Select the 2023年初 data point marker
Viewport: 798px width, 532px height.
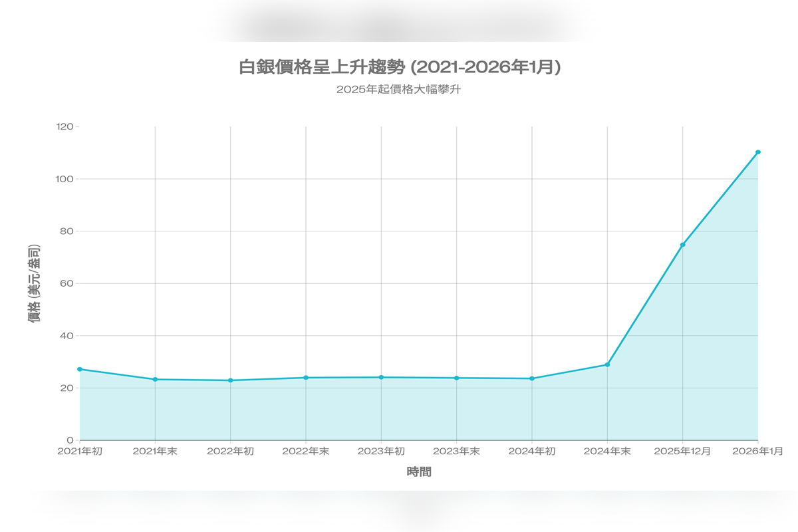click(x=381, y=378)
